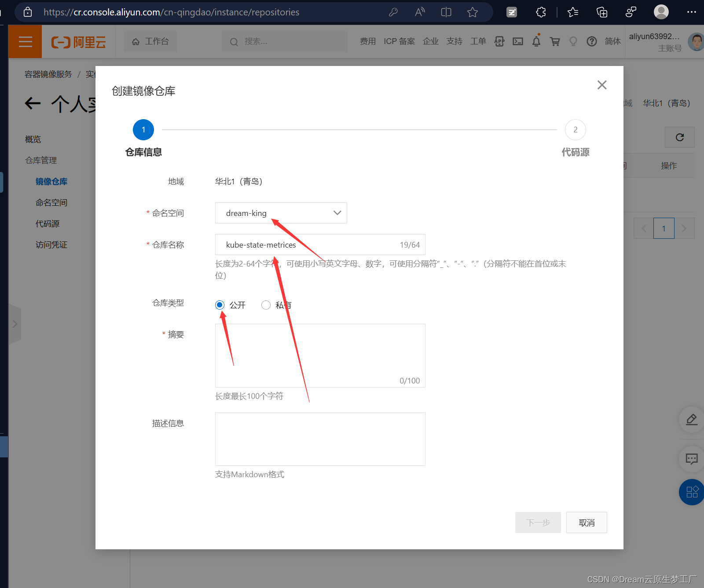
Task: Click the Aliyun logo
Action: click(79, 42)
